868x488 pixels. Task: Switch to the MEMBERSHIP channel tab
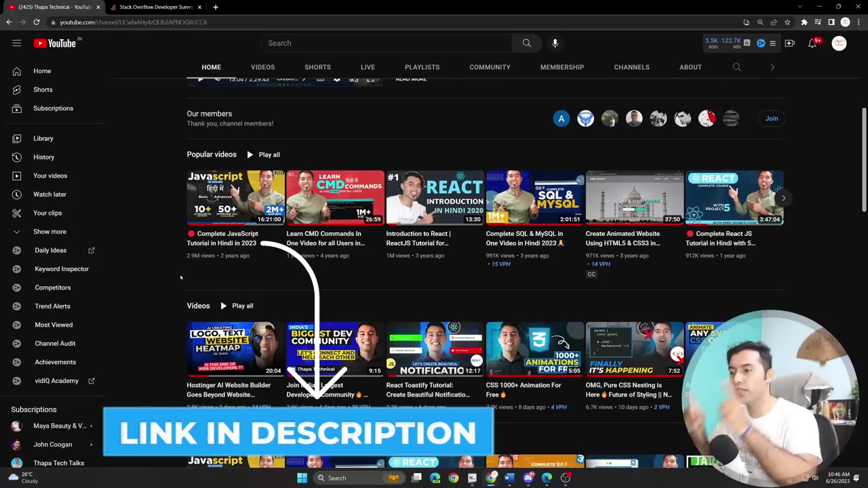pos(562,67)
